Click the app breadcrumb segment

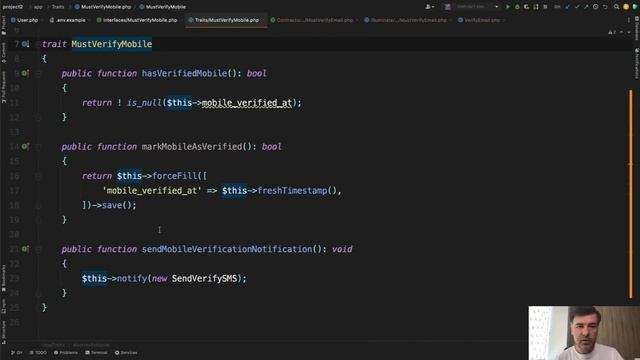pyautogui.click(x=38, y=7)
